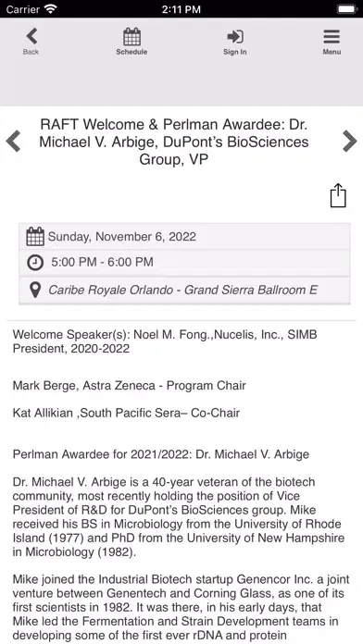Open the Schedule calendar icon
This screenshot has height=644, width=363.
tap(131, 37)
